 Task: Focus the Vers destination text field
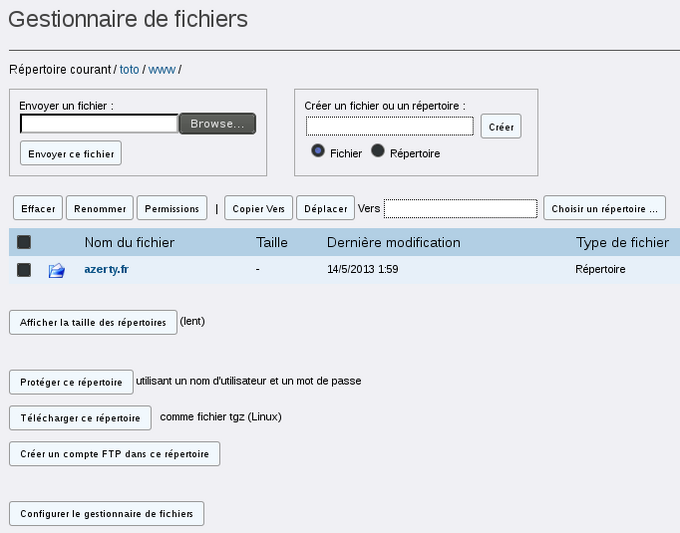[x=461, y=209]
